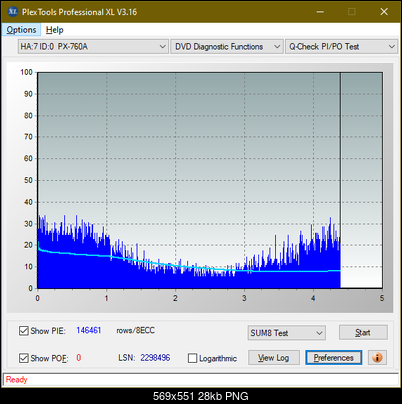Viewport: 402px width, 404px height.
Task: Click the PlexTools XL app icon in title bar
Action: click(x=13, y=12)
